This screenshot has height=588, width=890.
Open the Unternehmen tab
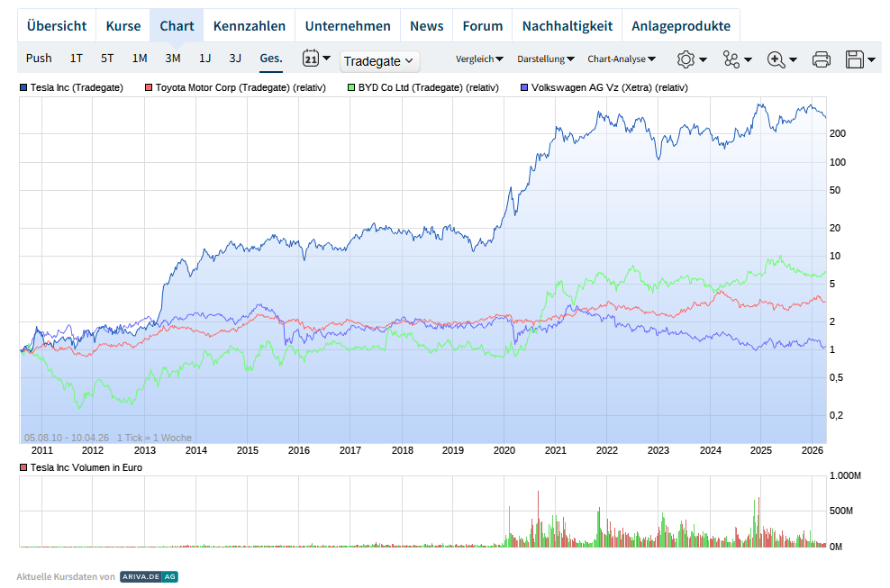click(x=348, y=26)
